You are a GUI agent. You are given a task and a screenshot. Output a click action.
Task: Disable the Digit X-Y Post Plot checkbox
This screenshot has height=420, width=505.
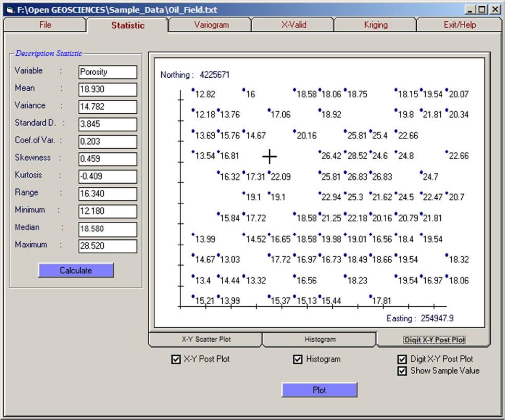click(402, 359)
